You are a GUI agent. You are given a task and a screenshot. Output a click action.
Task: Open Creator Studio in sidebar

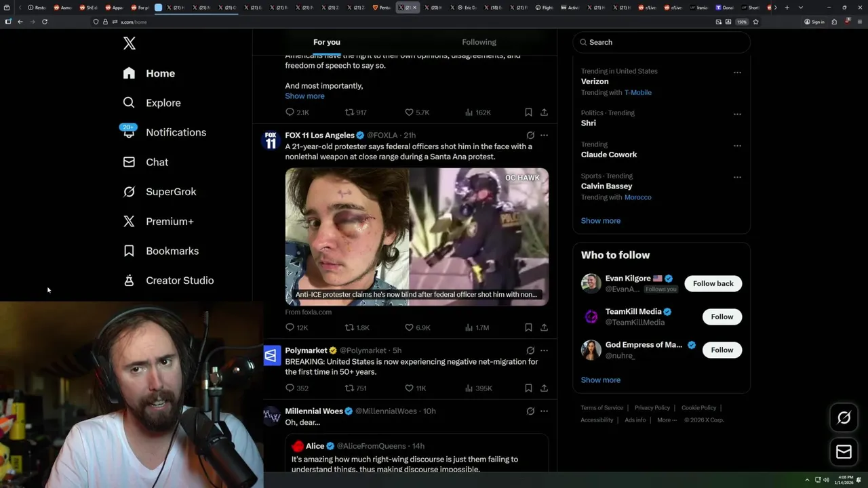click(168, 281)
